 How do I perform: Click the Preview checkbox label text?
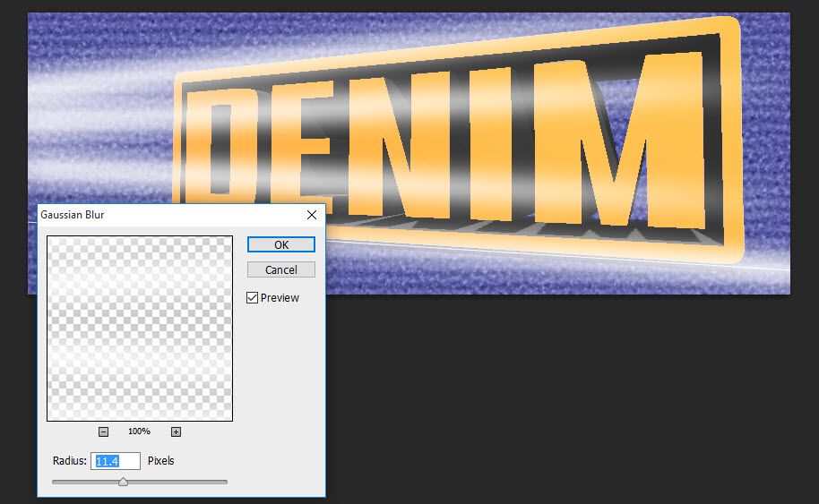coord(280,298)
